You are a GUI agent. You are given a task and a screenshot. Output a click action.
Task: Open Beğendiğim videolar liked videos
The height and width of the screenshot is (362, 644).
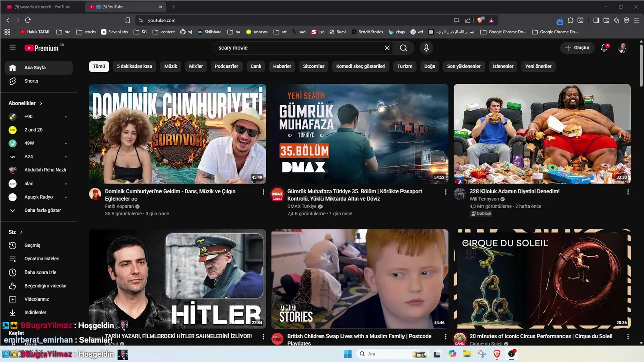coord(39,286)
